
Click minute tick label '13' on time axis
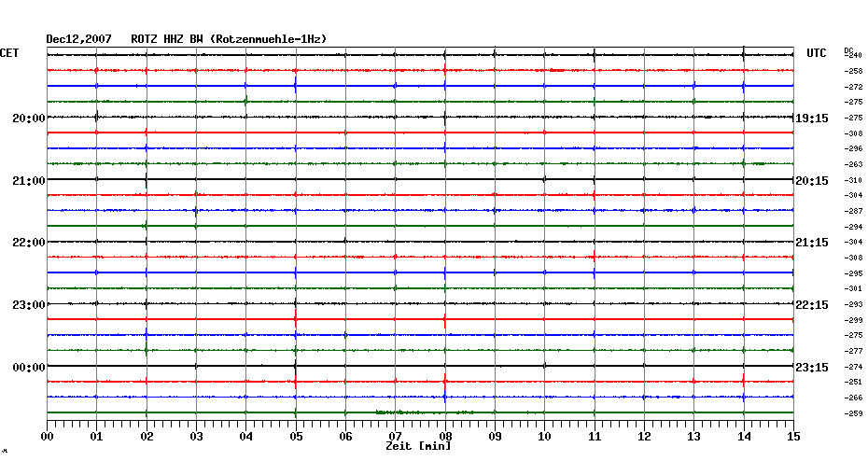tap(694, 437)
